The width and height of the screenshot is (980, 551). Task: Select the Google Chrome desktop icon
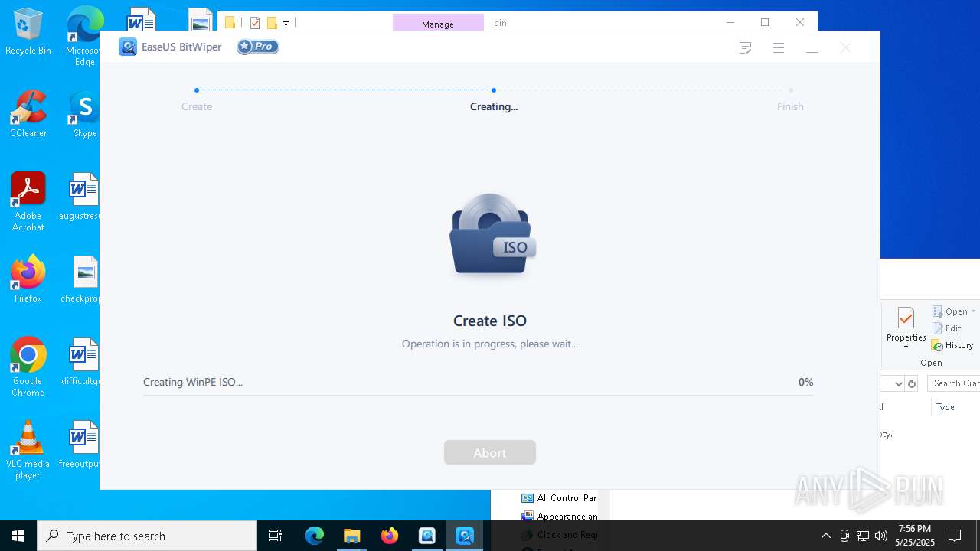28,367
